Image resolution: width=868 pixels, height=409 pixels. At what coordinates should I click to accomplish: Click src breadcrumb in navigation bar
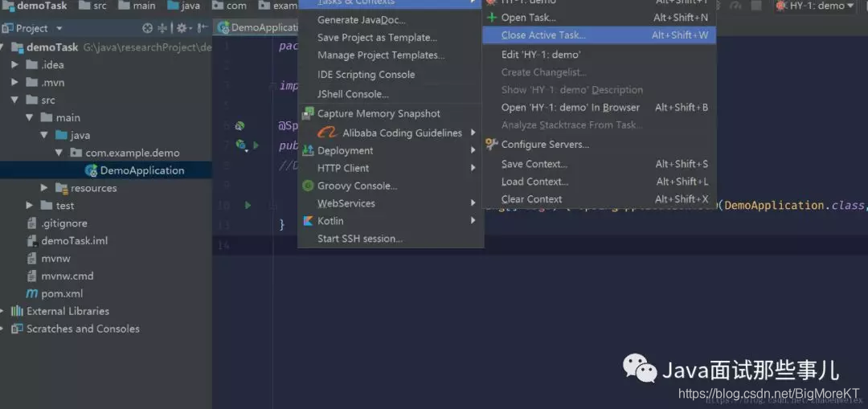click(94, 6)
